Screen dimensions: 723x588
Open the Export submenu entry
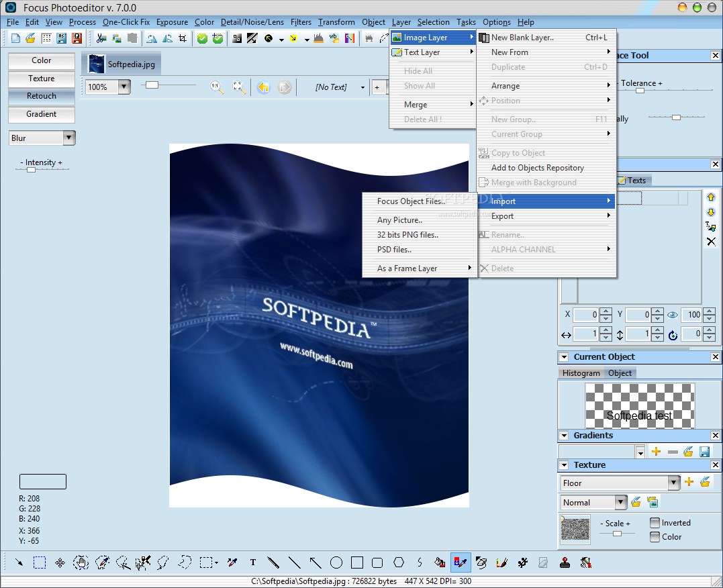coord(546,216)
